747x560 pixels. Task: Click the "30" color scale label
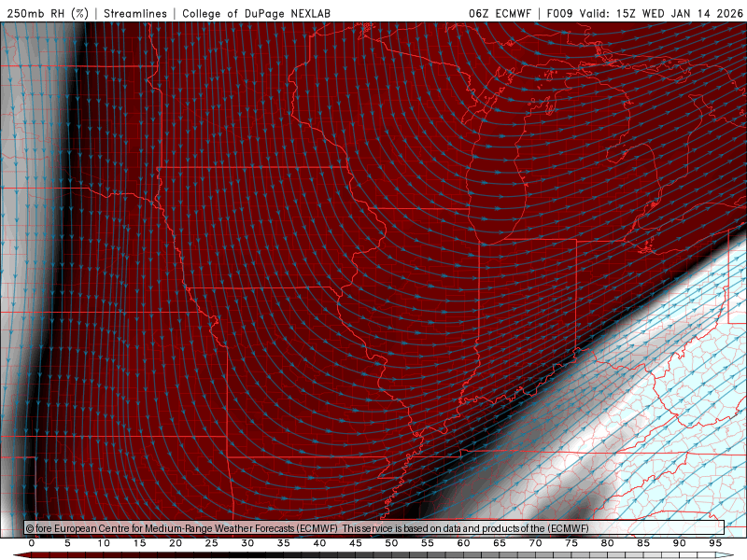247,543
